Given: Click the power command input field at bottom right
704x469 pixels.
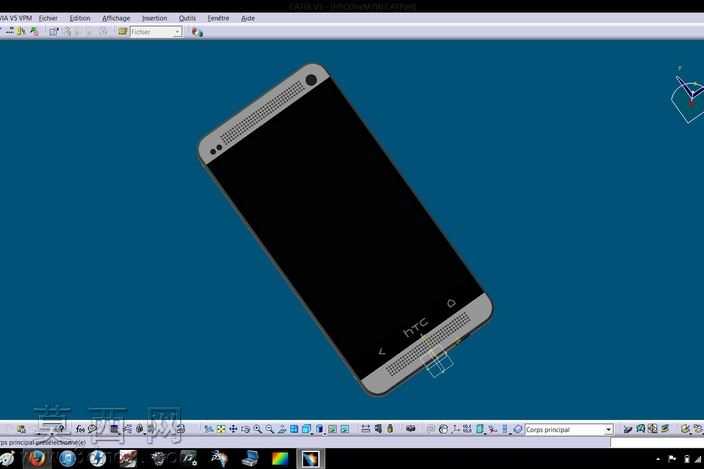Looking at the screenshot, I should tap(657, 443).
